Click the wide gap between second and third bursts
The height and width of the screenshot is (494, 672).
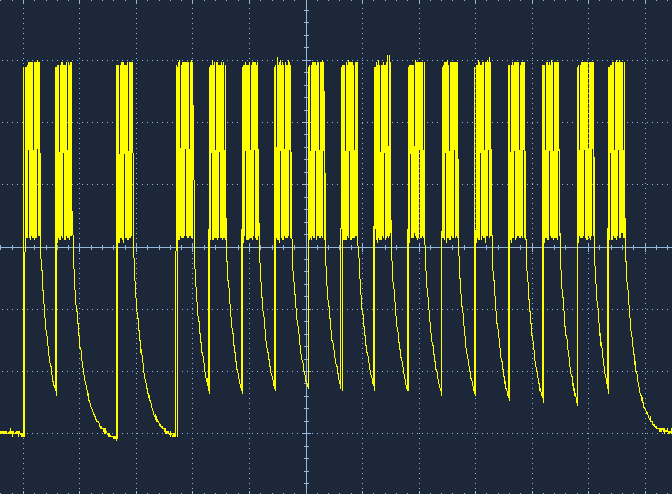click(x=94, y=150)
